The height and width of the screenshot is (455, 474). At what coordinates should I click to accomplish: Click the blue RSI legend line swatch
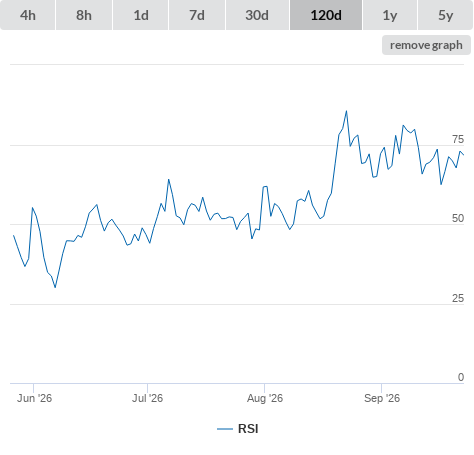click(225, 429)
